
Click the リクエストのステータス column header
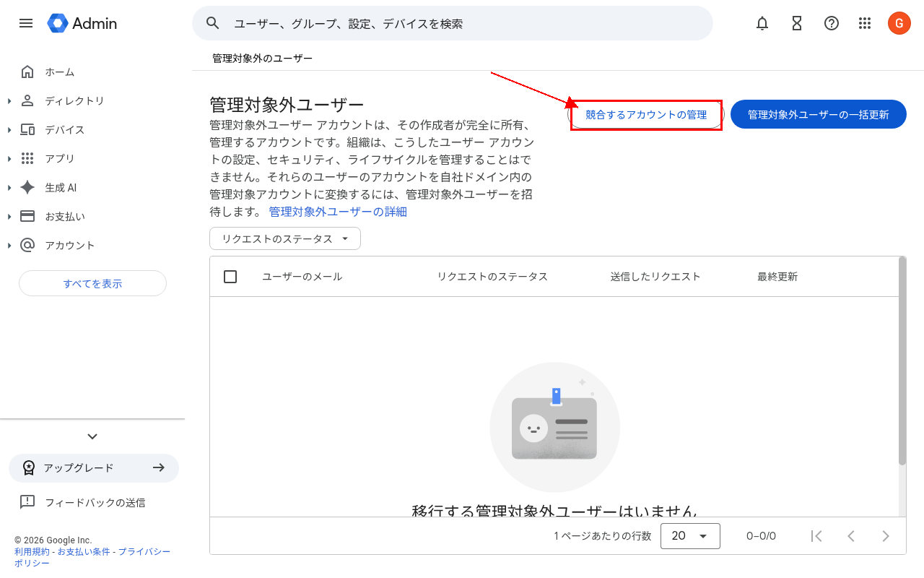pyautogui.click(x=492, y=277)
